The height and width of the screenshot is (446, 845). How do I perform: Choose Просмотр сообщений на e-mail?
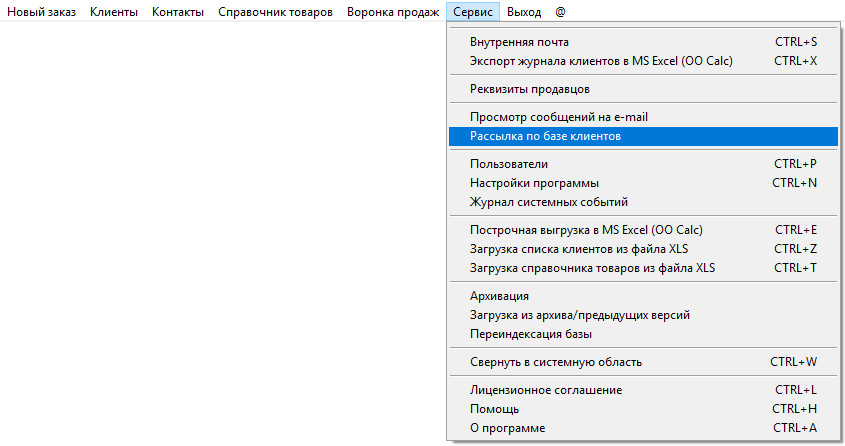pos(558,117)
